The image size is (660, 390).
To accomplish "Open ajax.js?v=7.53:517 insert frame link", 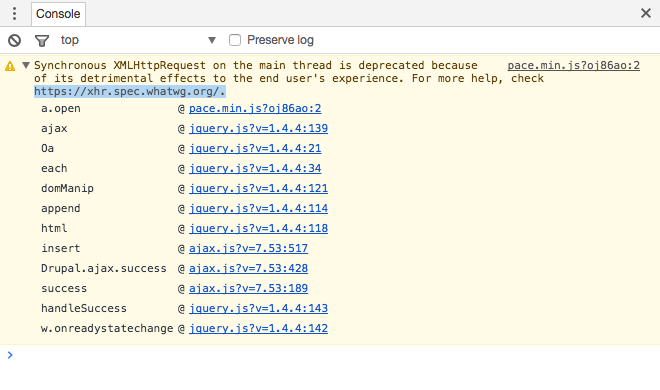I will pyautogui.click(x=248, y=248).
